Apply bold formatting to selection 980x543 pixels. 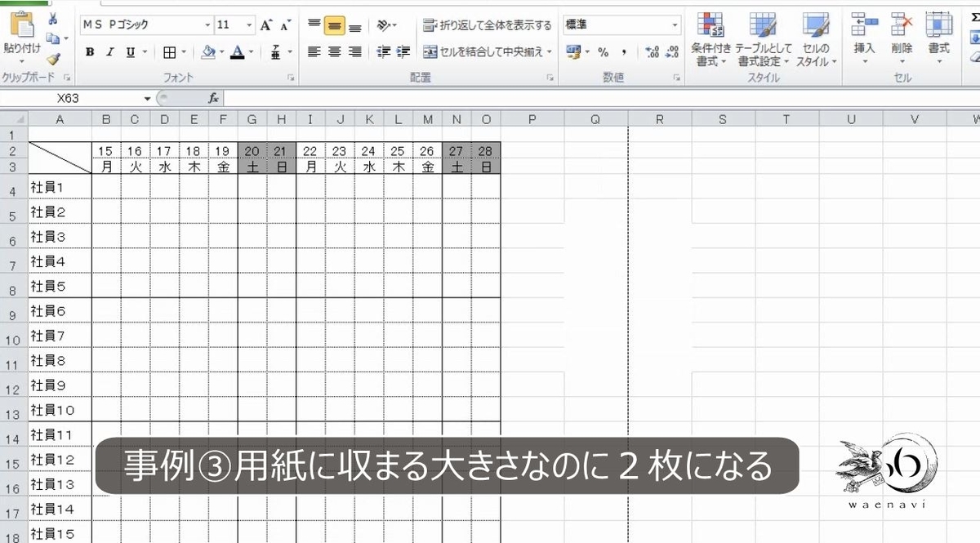click(89, 51)
